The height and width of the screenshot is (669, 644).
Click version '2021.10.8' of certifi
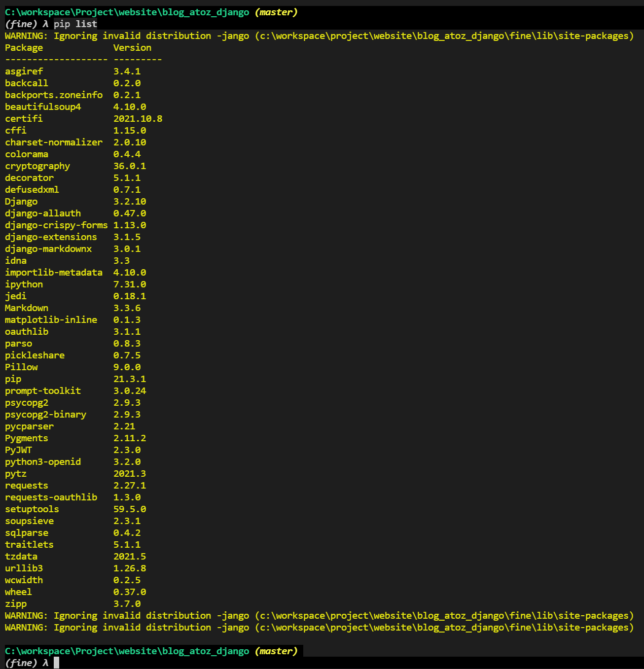(138, 119)
